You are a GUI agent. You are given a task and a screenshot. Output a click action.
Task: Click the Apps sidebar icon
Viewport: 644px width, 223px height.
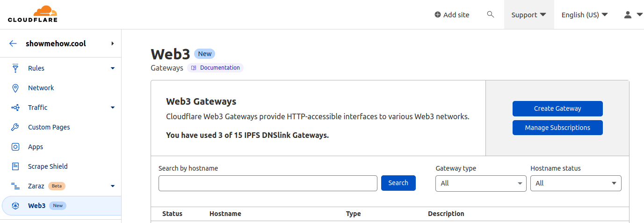15,147
